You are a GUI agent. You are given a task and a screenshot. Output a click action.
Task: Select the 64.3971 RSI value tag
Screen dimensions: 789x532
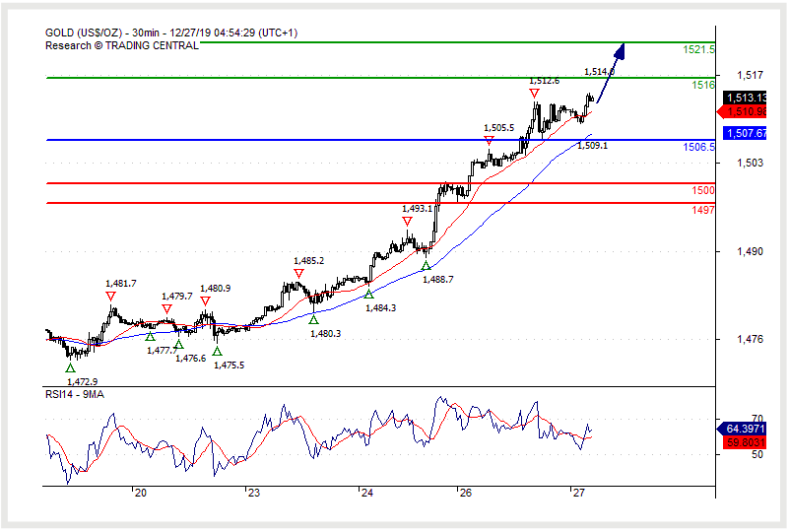(x=746, y=429)
